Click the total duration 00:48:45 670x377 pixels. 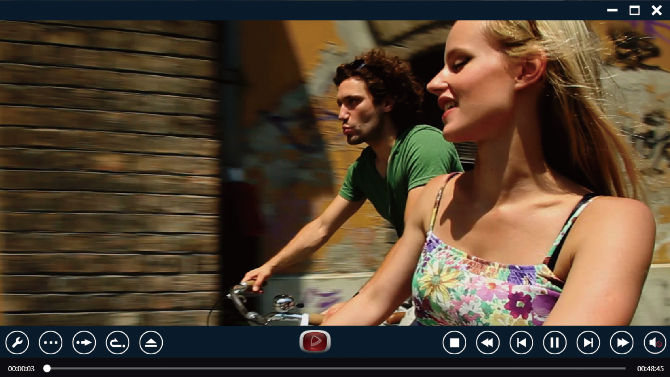point(650,368)
